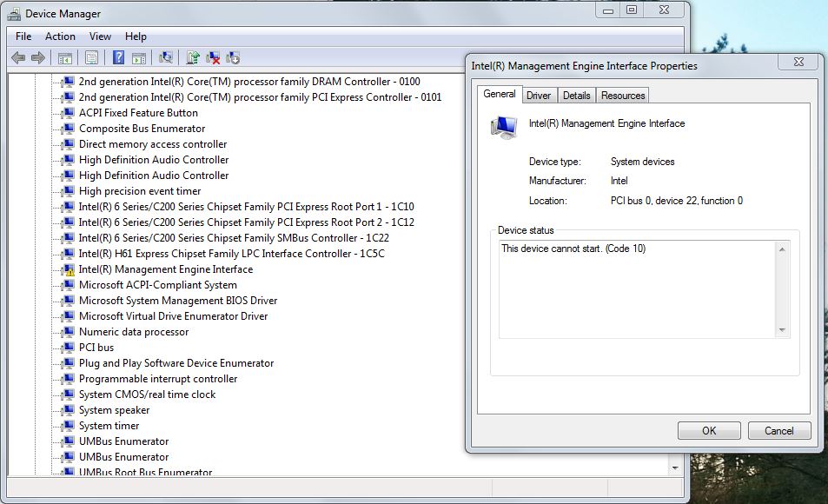Open Properties from the toolbar icon
Screen dimensions: 828x504
coord(91,58)
